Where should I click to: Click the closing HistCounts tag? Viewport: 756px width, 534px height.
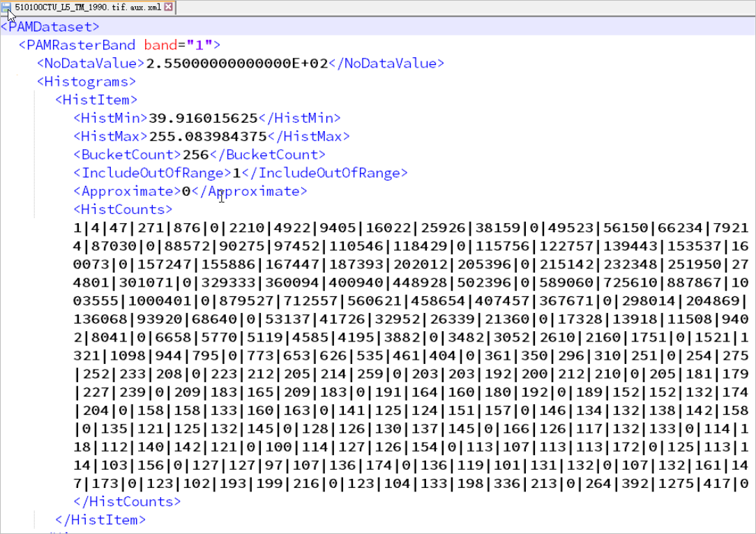127,501
